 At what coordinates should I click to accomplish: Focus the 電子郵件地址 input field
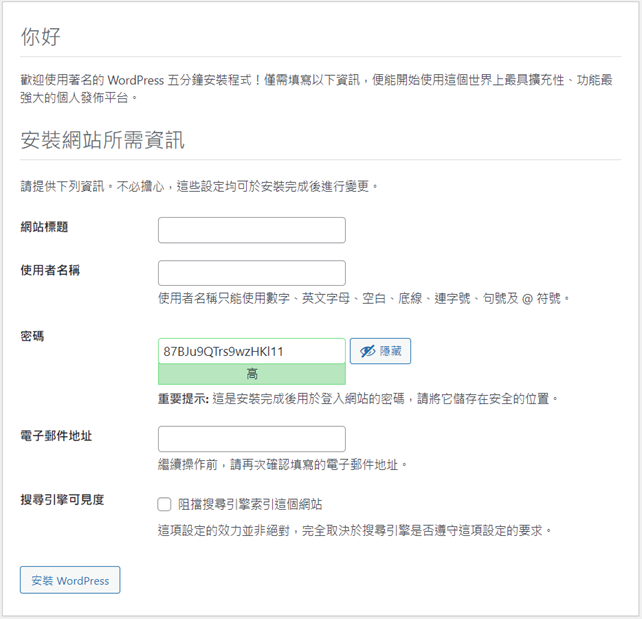[251, 439]
